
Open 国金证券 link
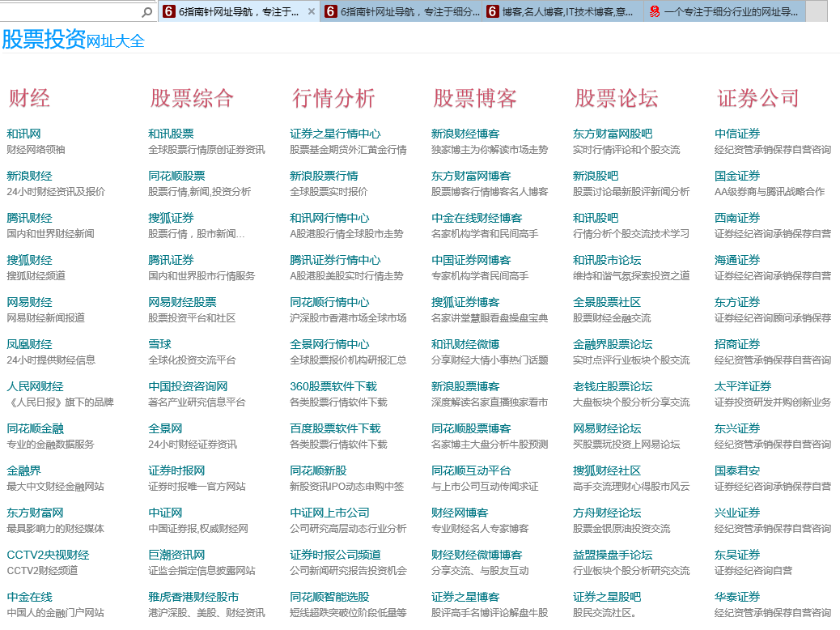tap(737, 176)
